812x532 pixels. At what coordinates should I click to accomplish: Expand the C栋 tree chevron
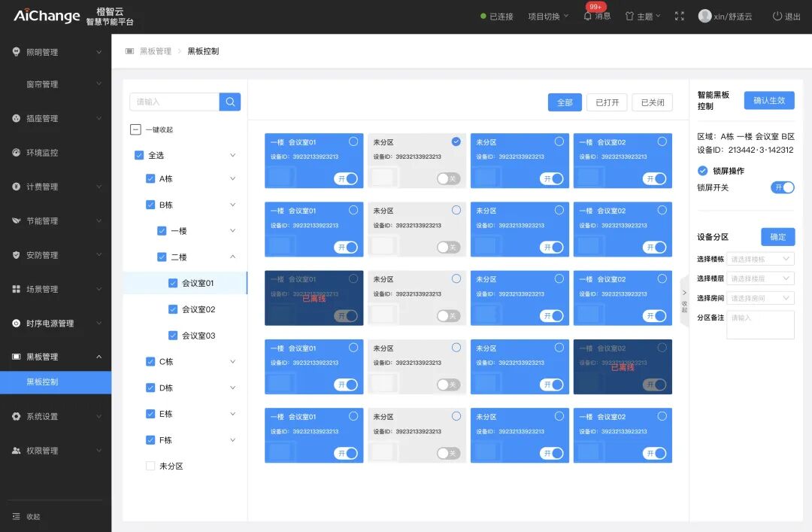tap(232, 362)
